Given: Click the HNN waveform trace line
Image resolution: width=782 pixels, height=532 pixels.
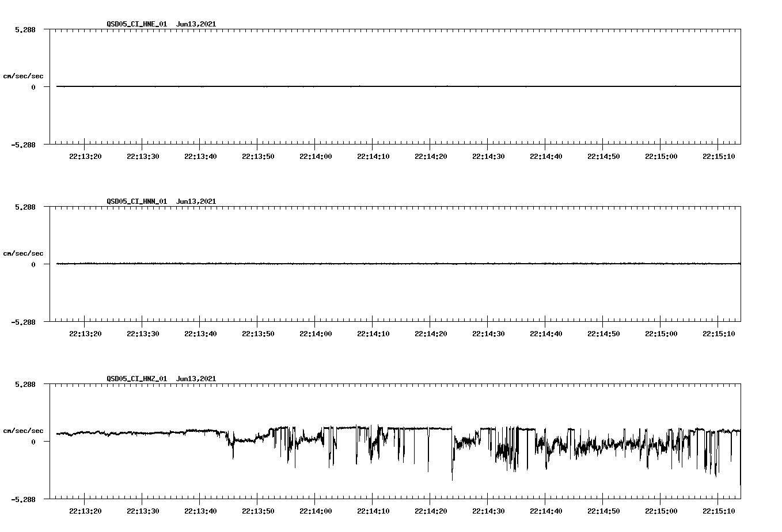Looking at the screenshot, I should tap(398, 264).
